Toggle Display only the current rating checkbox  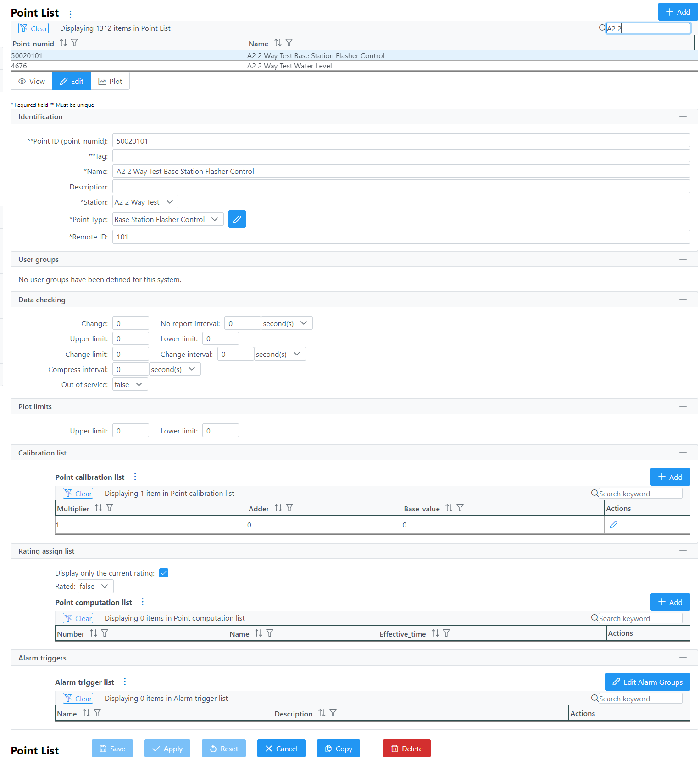[164, 573]
